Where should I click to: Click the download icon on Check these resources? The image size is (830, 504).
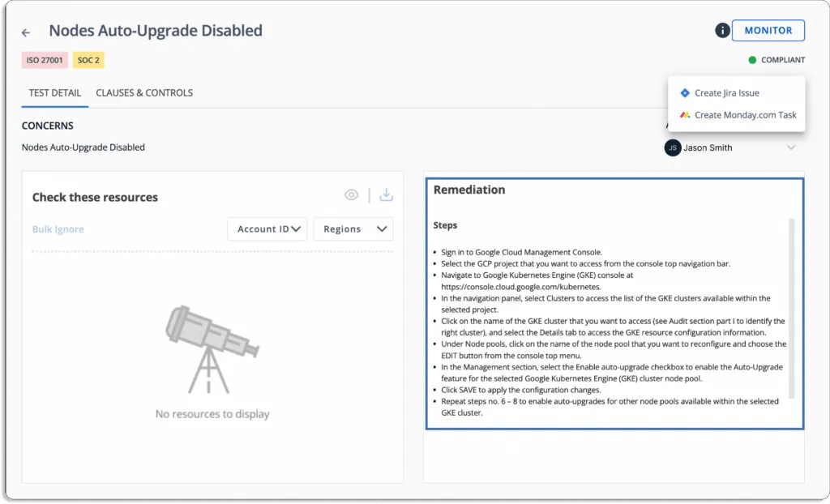point(387,194)
